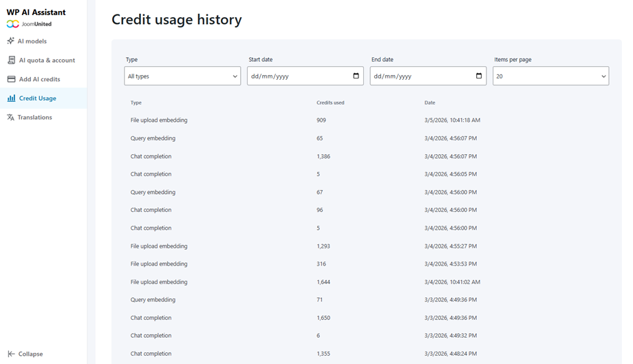Click the AI models sparkle icon
The width and height of the screenshot is (633, 364).
pos(11,41)
